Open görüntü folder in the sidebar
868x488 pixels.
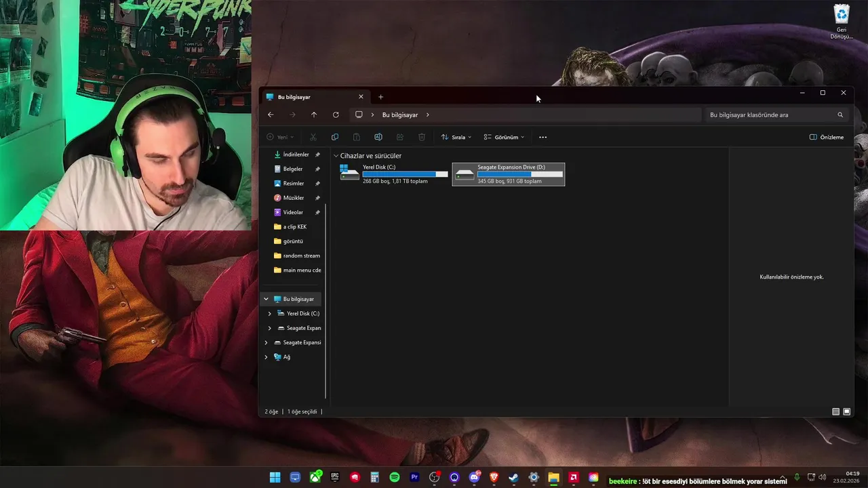293,241
